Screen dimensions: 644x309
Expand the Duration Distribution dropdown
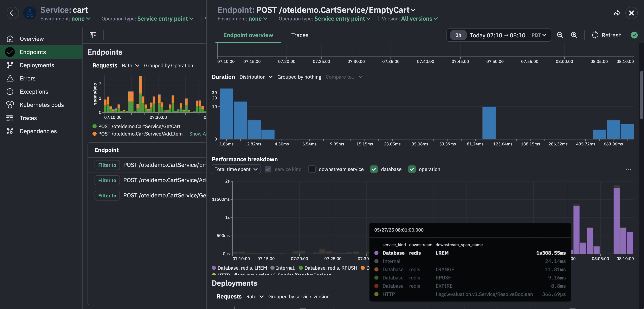tap(256, 77)
